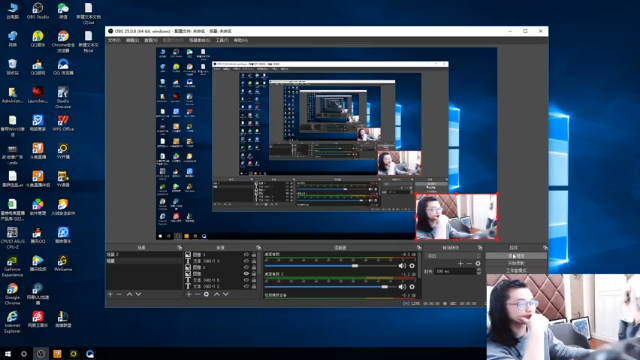This screenshot has height=360, width=640.
Task: Select the second scene in scenes list
Action: pos(144,261)
